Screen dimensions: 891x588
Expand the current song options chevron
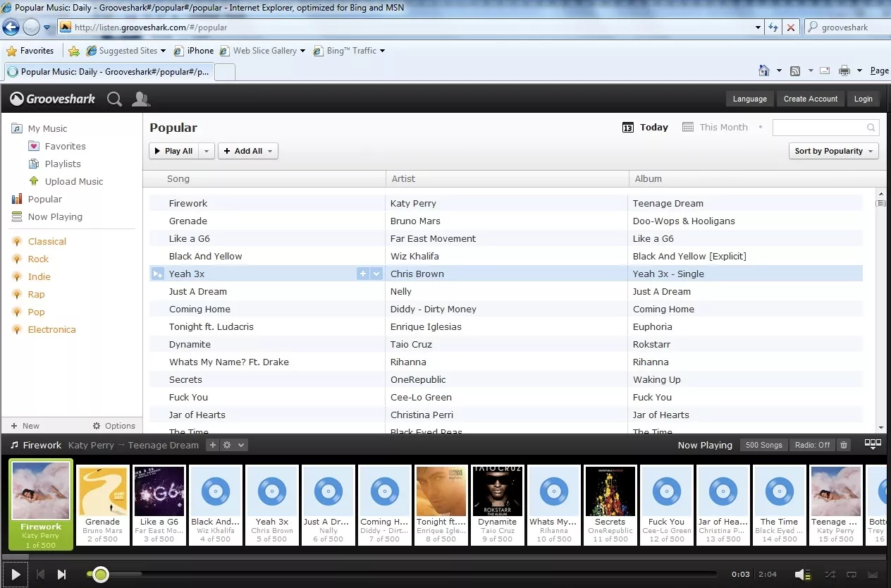click(241, 445)
